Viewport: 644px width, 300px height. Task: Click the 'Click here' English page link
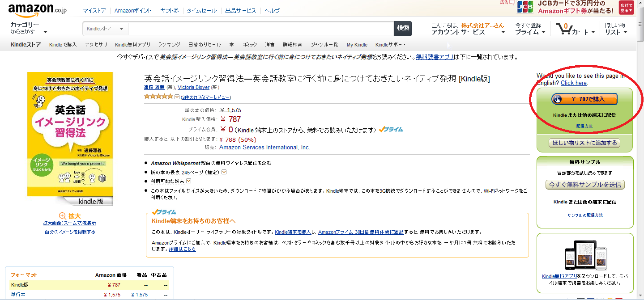tap(574, 83)
